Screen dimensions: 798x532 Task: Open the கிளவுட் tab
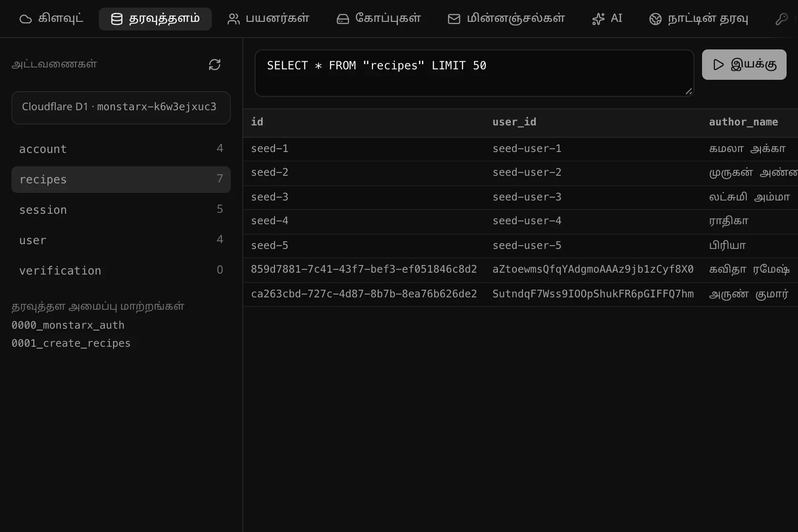coord(51,19)
